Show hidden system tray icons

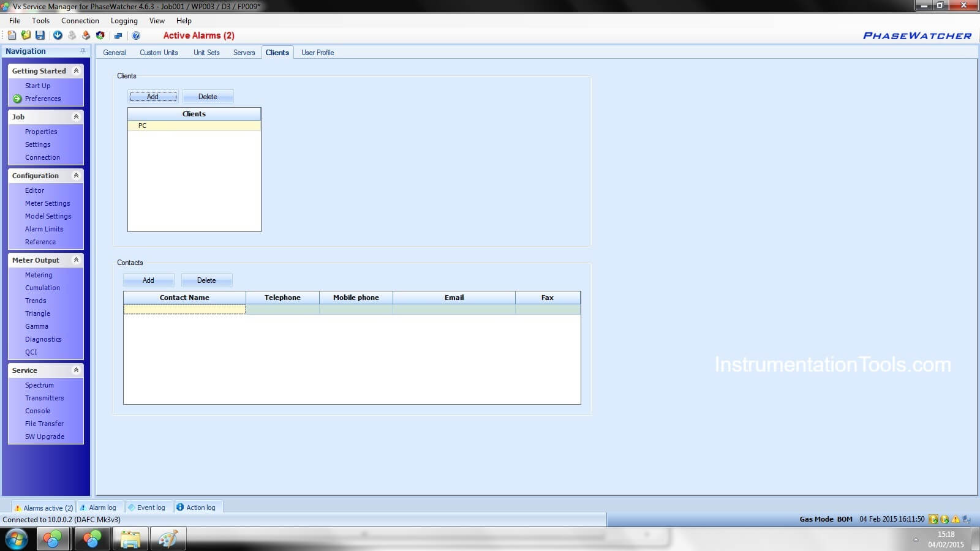click(916, 539)
